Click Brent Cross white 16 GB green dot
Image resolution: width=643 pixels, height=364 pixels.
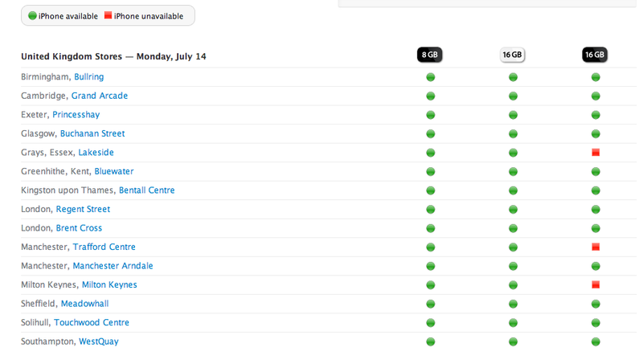tap(513, 228)
